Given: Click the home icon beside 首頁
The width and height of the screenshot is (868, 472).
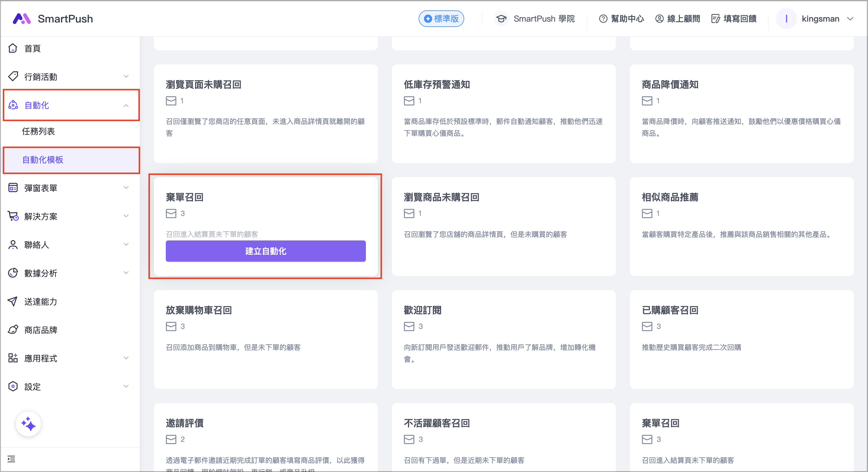Looking at the screenshot, I should coord(13,48).
